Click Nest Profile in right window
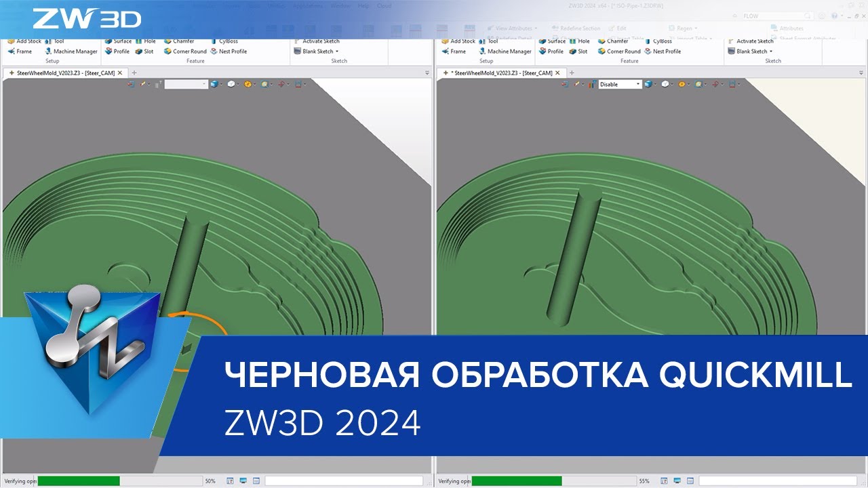868x488 pixels. [663, 52]
